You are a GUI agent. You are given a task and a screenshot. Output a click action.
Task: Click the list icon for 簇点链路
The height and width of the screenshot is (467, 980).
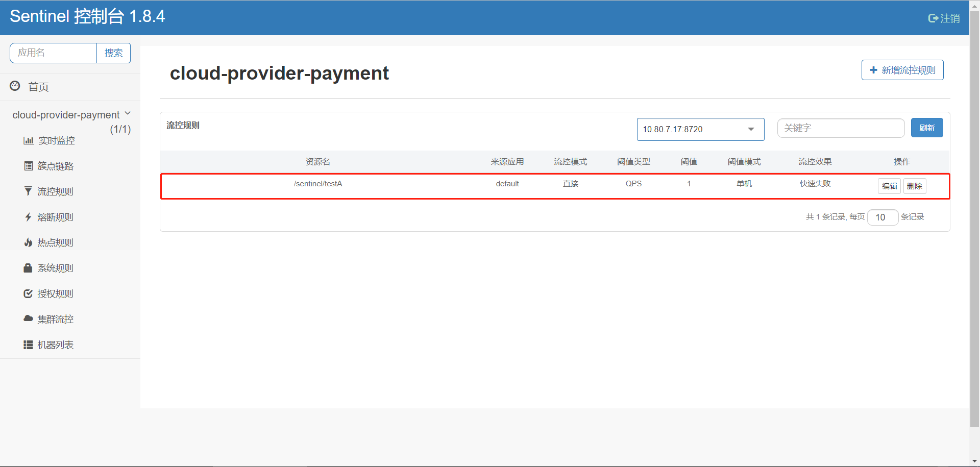[29, 166]
